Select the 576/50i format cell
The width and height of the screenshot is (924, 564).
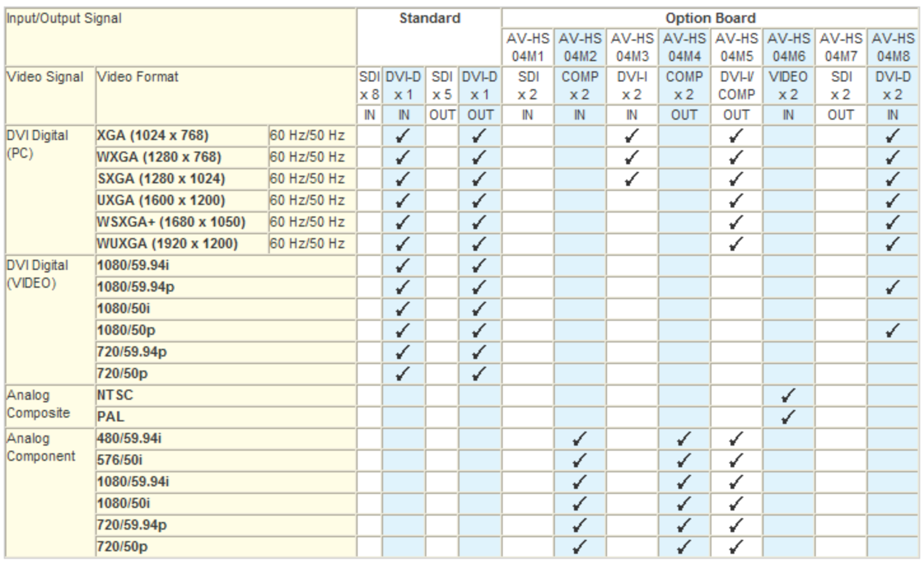(226, 460)
